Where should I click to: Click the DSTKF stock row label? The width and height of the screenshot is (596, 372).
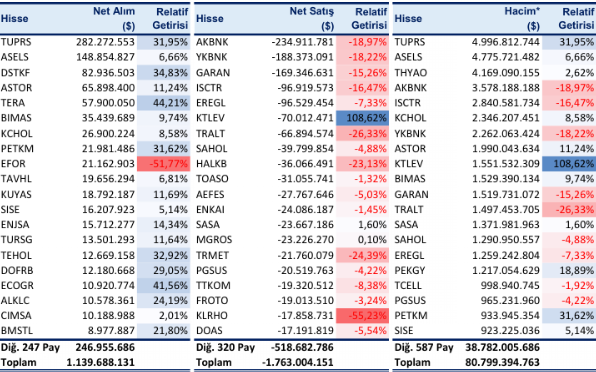click(x=15, y=73)
